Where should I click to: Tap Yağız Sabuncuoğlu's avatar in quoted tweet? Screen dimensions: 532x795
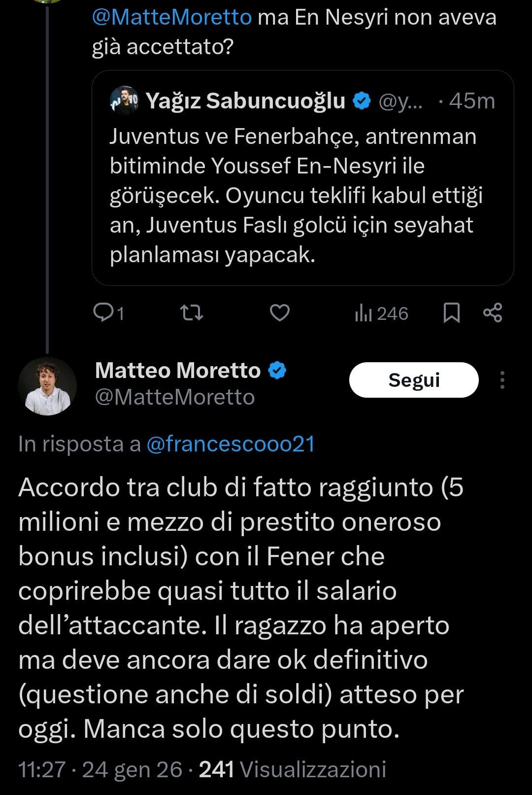124,101
